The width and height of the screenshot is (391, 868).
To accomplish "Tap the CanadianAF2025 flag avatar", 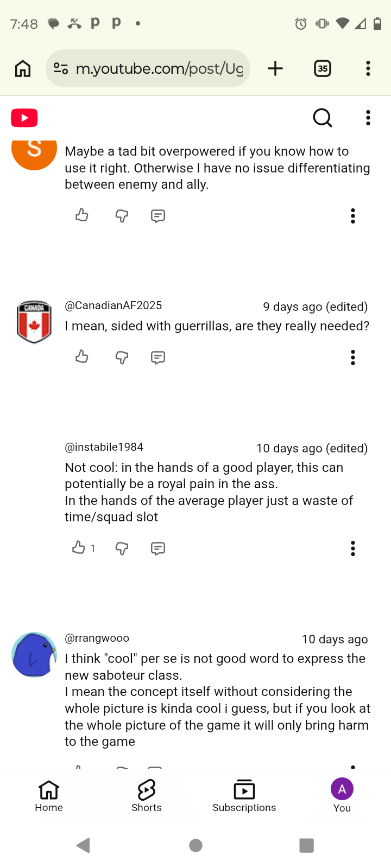I will (x=34, y=322).
